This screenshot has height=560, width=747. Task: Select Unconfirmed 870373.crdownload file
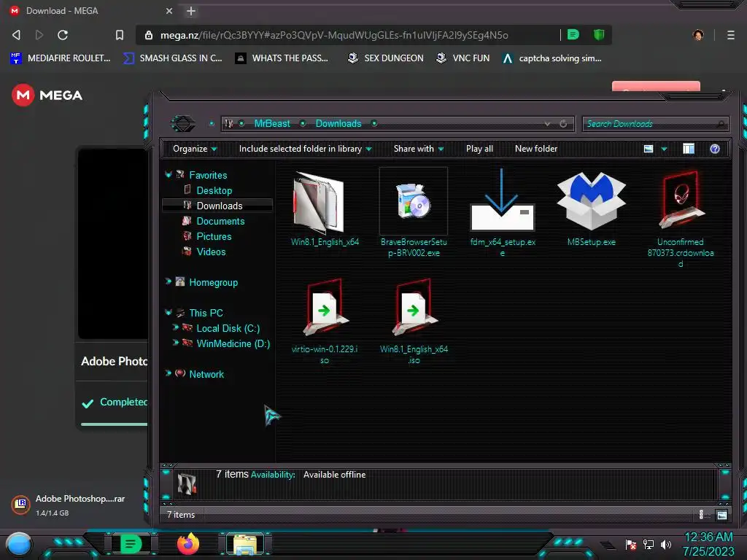tap(681, 219)
